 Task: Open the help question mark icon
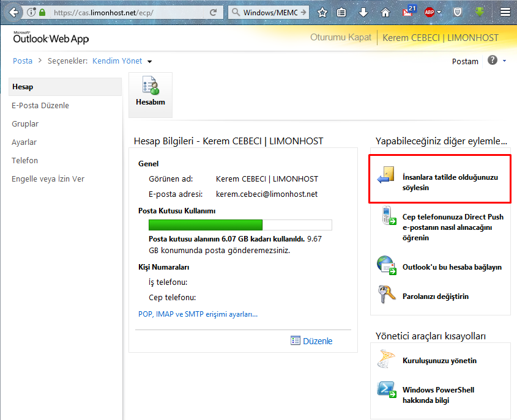(x=493, y=61)
